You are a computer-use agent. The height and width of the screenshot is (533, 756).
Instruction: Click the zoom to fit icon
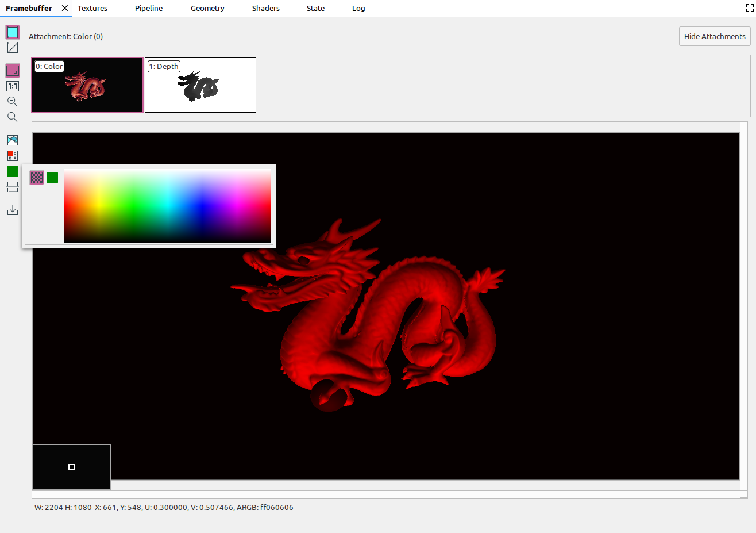pyautogui.click(x=13, y=71)
